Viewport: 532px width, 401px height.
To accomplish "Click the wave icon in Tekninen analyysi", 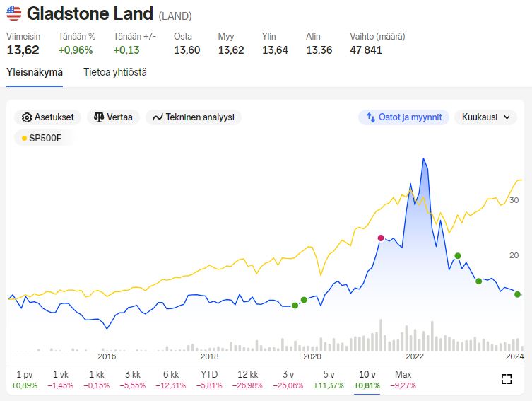I will 158,118.
